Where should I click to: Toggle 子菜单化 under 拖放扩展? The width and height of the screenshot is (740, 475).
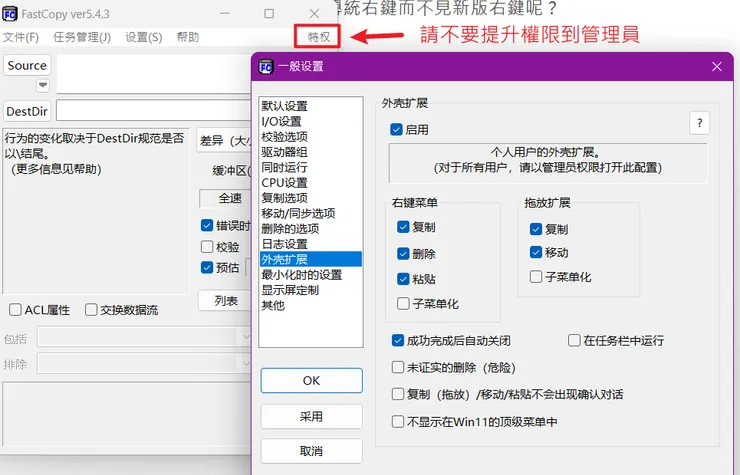coord(536,277)
